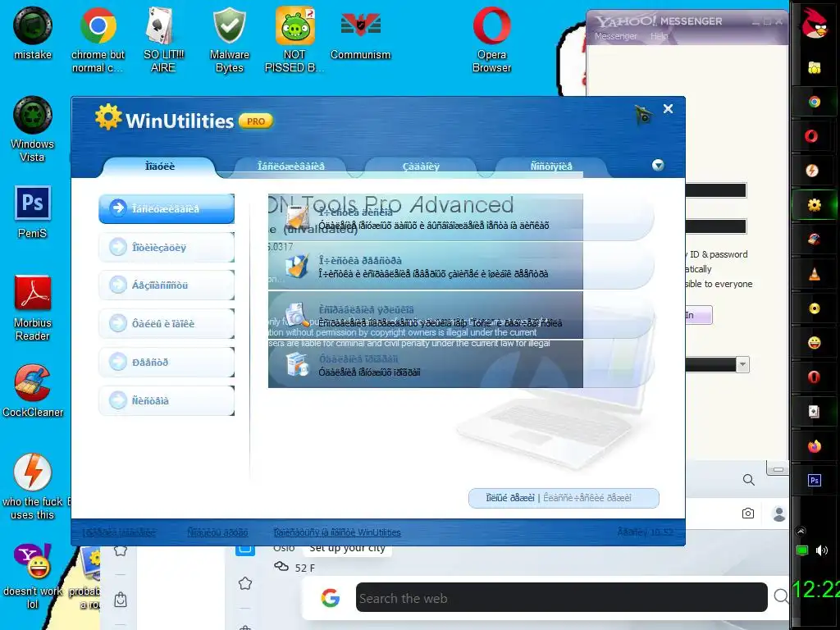Select the fourth WinUtilities sidebar category button
840x630 pixels.
point(167,323)
